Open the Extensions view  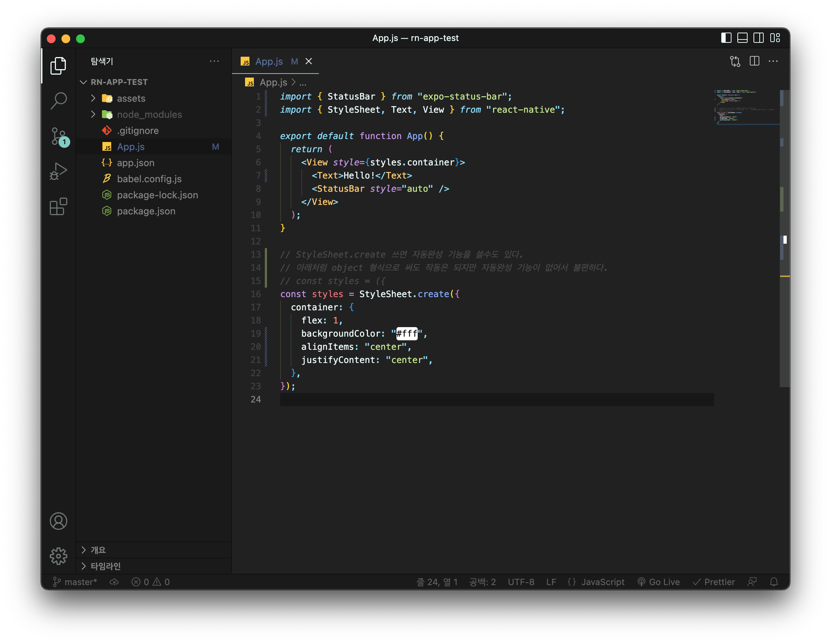[x=59, y=207]
